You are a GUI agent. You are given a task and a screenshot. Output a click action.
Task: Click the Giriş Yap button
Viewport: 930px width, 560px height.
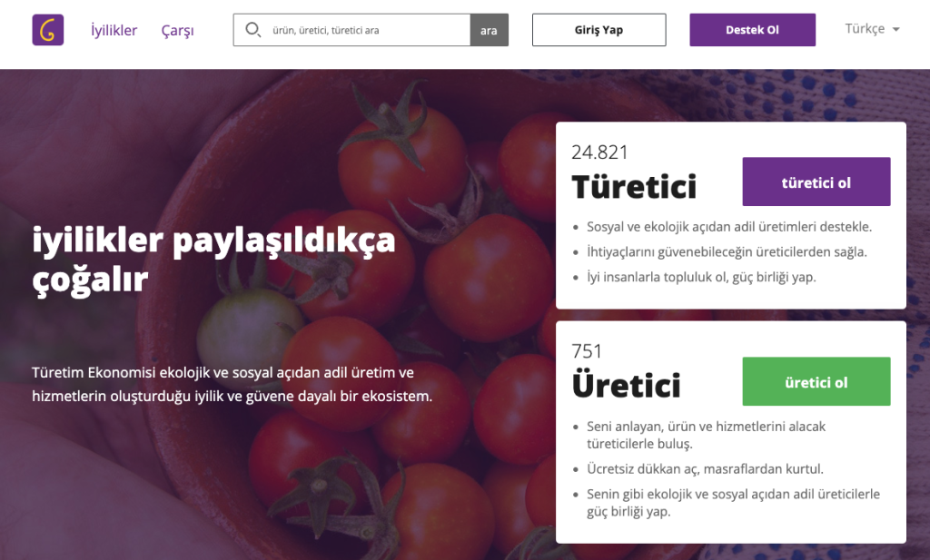pos(599,30)
